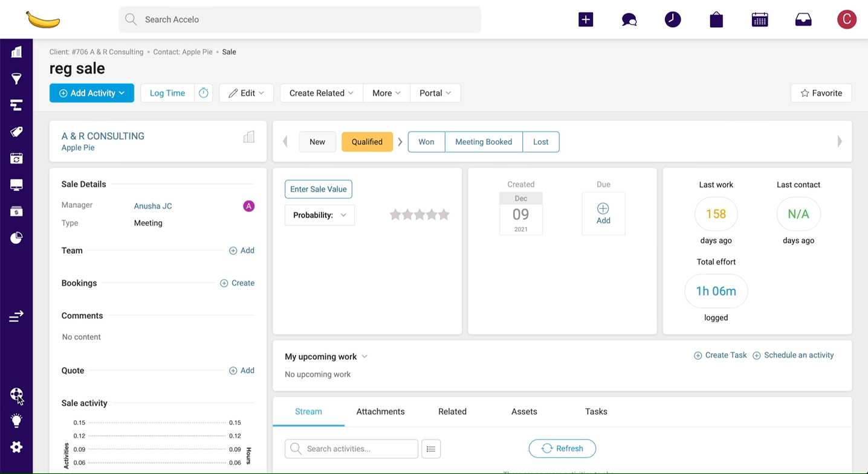The width and height of the screenshot is (868, 474).
Task: Go to previous status with left arrow
Action: tap(285, 142)
